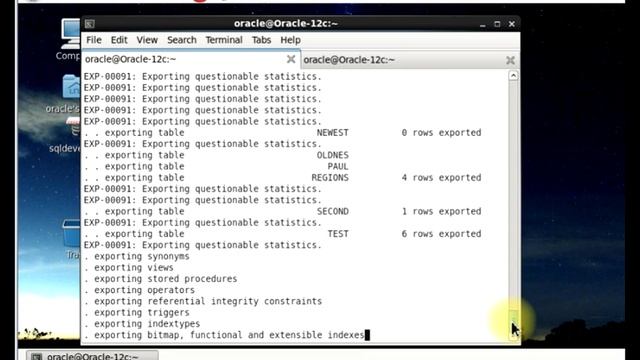The width and height of the screenshot is (640, 360).
Task: Click '4 rows exported' text
Action: coord(441,178)
